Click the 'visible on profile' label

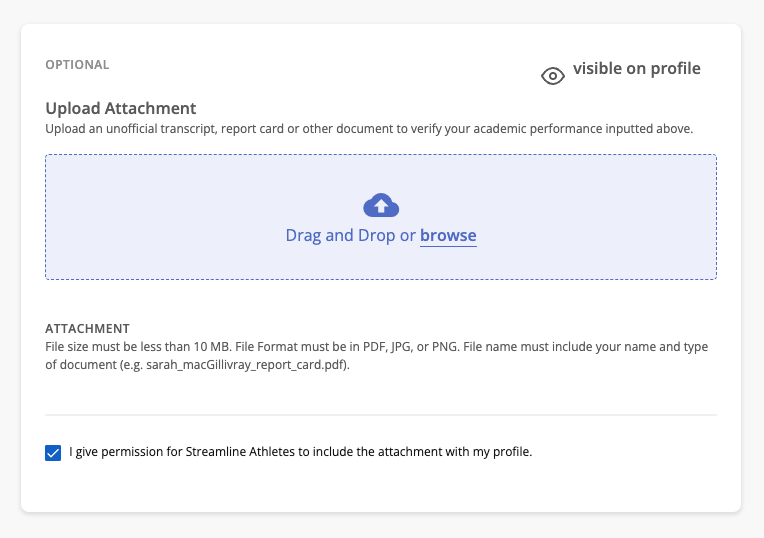tap(636, 69)
